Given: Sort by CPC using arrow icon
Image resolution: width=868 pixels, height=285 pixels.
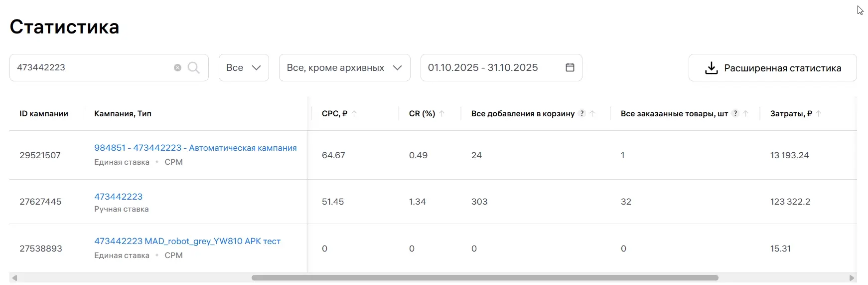Looking at the screenshot, I should pyautogui.click(x=354, y=114).
